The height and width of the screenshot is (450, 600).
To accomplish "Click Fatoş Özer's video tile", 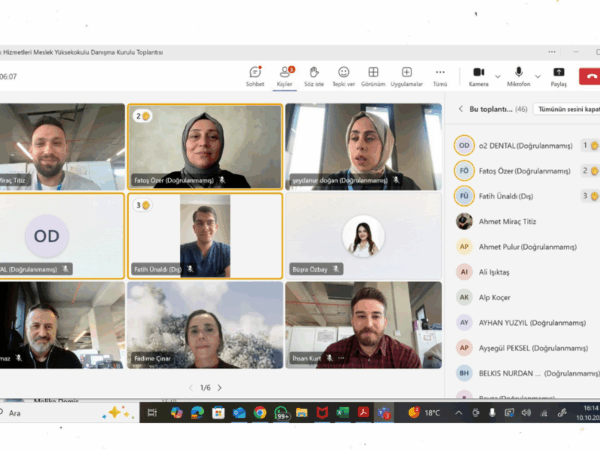I will [204, 146].
